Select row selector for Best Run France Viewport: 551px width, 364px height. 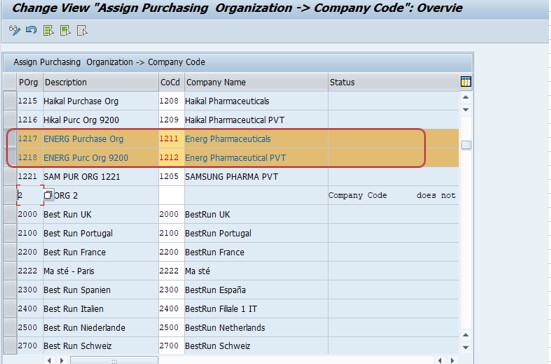tap(10, 252)
